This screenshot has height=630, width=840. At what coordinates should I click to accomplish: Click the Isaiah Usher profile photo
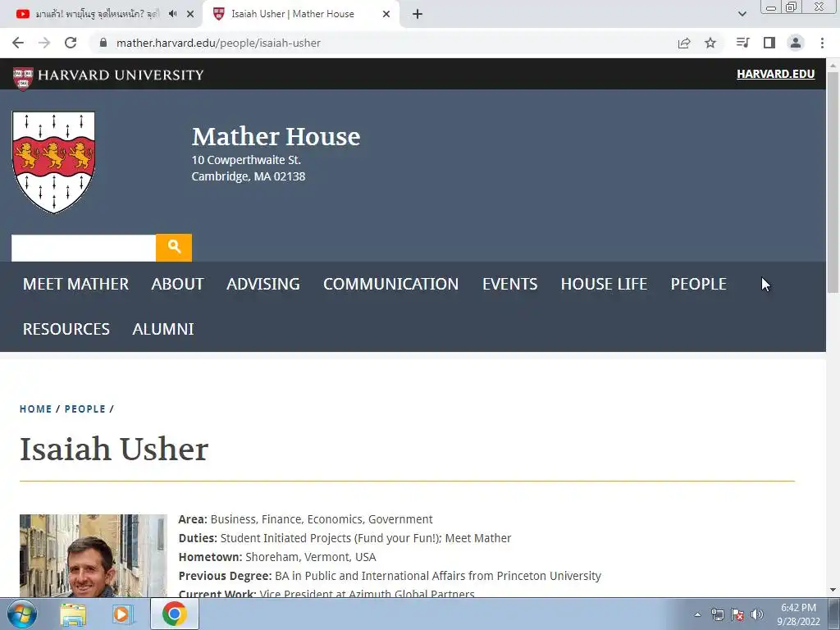[x=94, y=555]
